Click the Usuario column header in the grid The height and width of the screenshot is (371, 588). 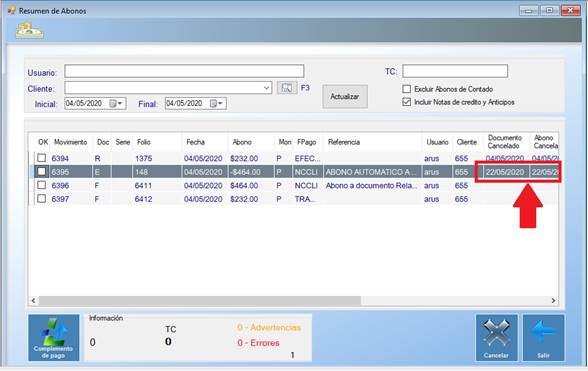[437, 142]
